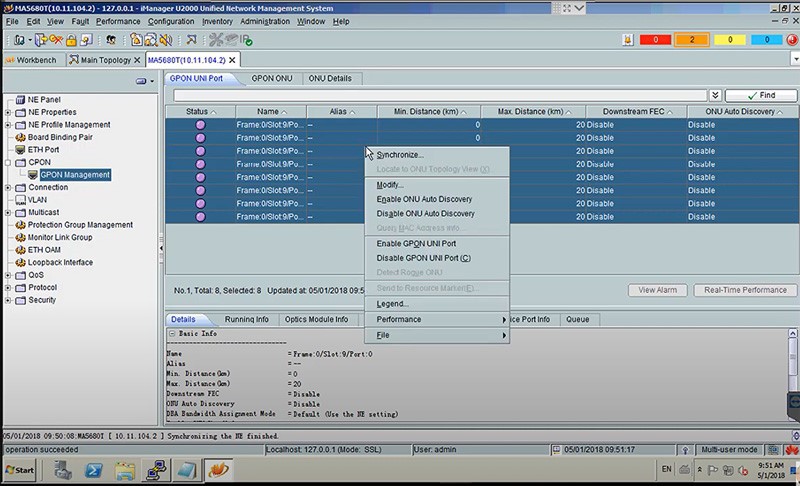Click the alarm search magnifier toolbar icon

click(x=151, y=40)
